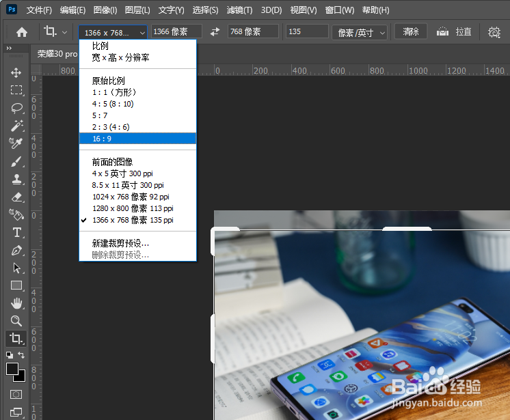The height and width of the screenshot is (420, 510).
Task: Reset default foreground and background colors
Action: click(x=10, y=355)
